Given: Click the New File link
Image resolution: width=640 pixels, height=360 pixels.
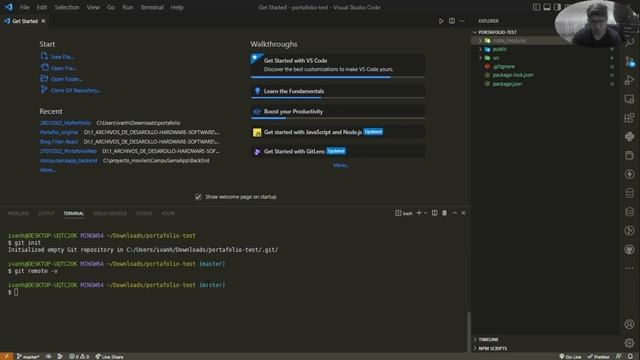Looking at the screenshot, I should tap(62, 57).
